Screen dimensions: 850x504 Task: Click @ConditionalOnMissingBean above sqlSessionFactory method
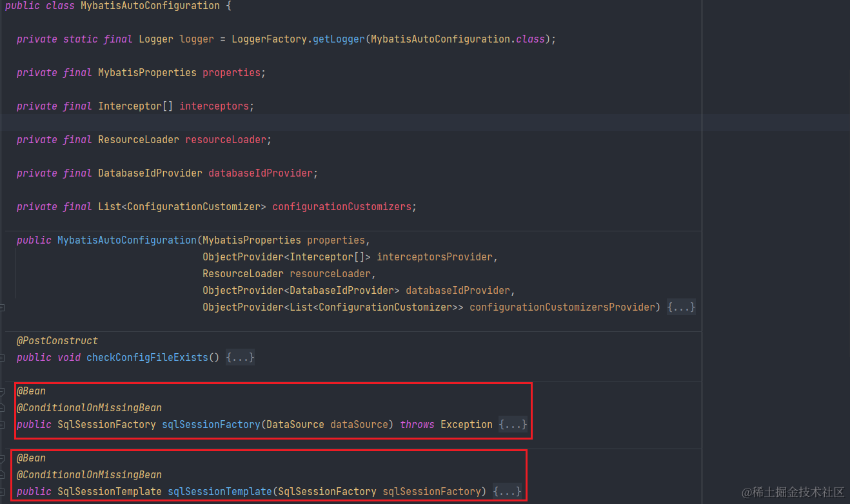(89, 408)
